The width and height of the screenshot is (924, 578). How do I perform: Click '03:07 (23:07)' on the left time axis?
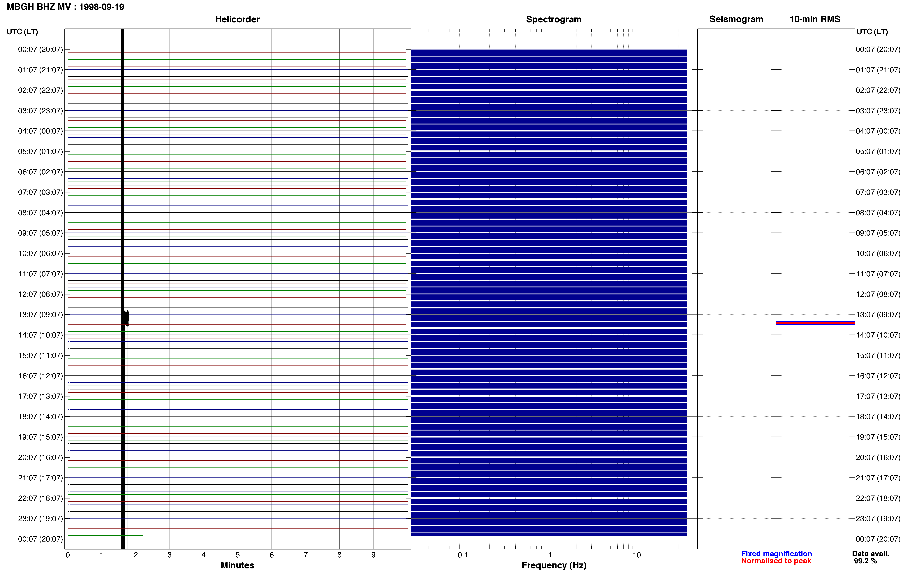point(41,111)
